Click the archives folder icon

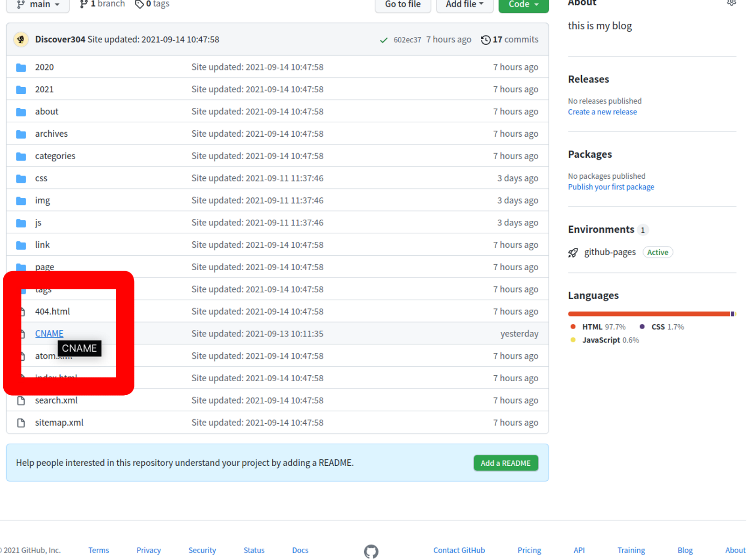[21, 134]
